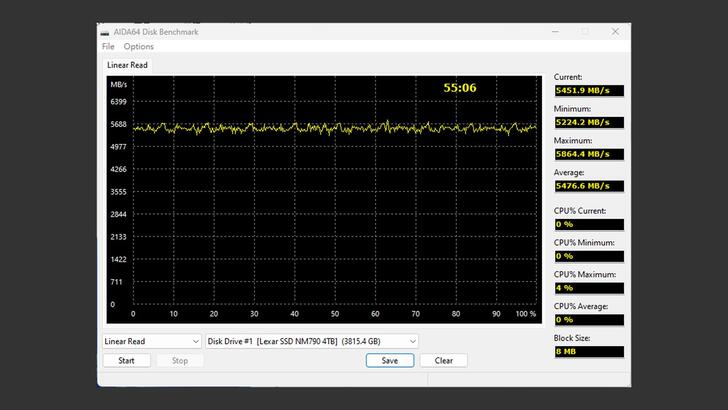Click the Minimum speed value 5224.2 MB/s

(x=588, y=122)
